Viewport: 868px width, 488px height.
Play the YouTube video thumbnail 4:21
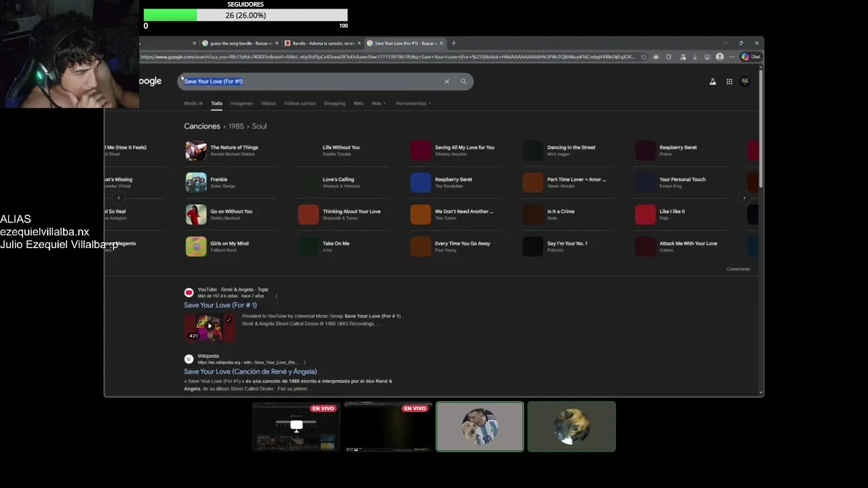pos(210,327)
